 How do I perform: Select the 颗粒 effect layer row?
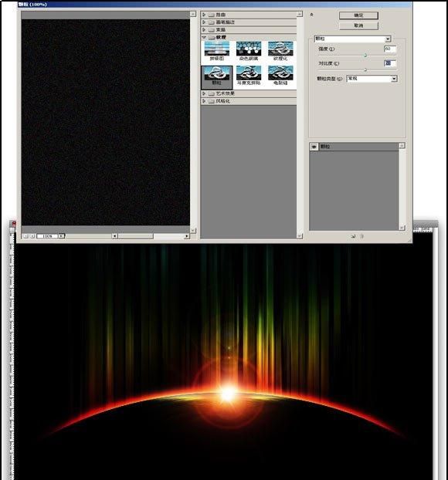pos(354,147)
